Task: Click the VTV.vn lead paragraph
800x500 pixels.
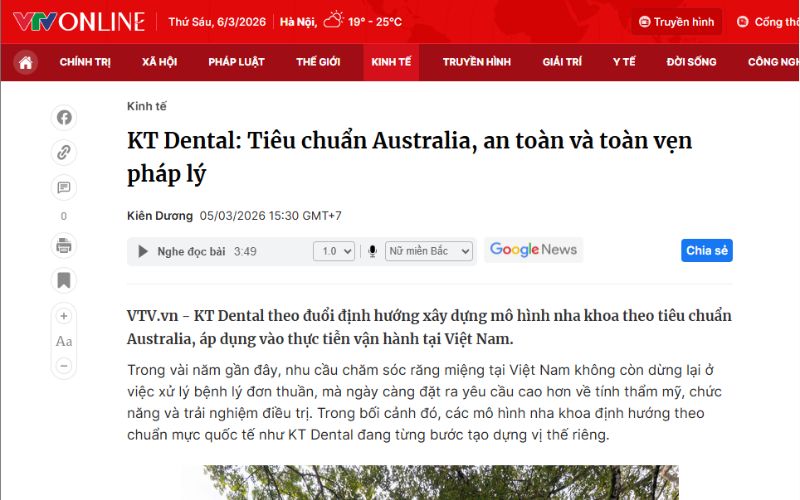Action: tap(429, 327)
